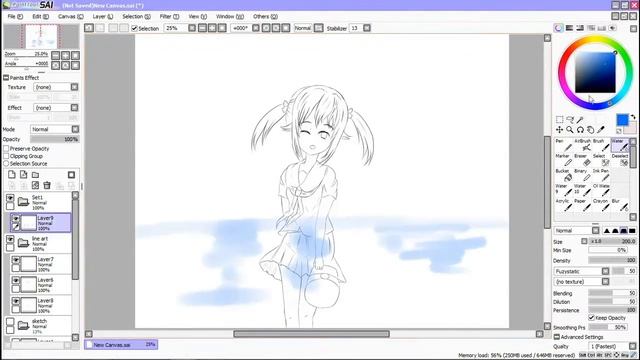Select the Blur tool

(x=620, y=205)
